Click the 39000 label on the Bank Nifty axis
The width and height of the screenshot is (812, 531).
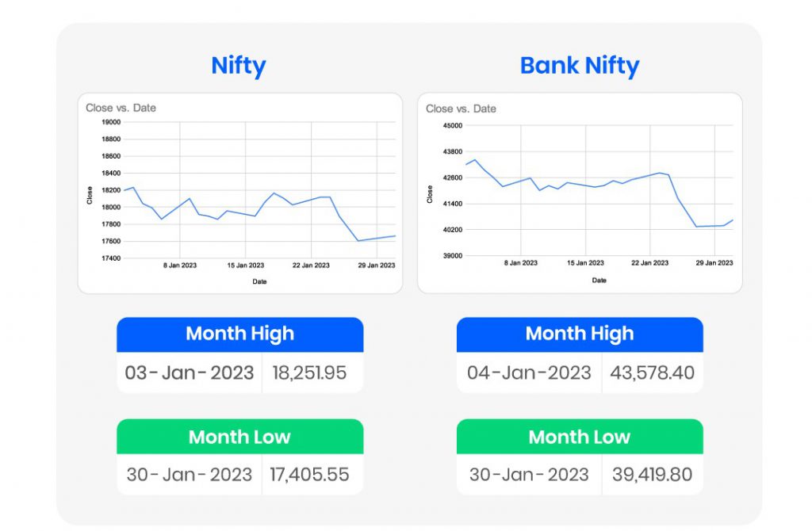[452, 256]
